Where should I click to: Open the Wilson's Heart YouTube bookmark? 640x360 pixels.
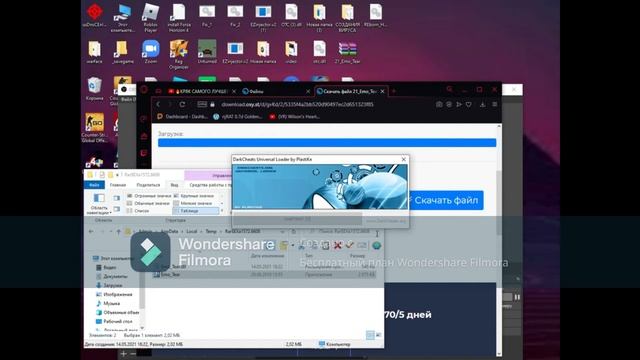click(x=294, y=117)
